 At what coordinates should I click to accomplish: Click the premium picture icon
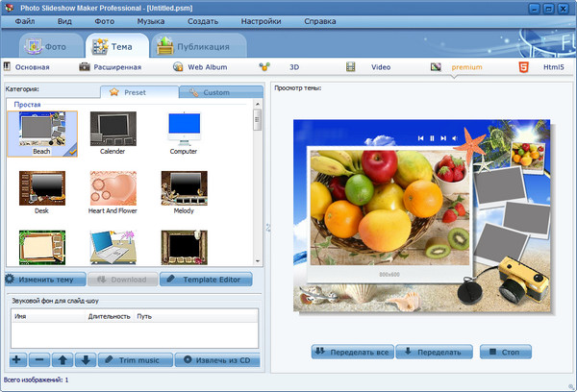[x=436, y=67]
